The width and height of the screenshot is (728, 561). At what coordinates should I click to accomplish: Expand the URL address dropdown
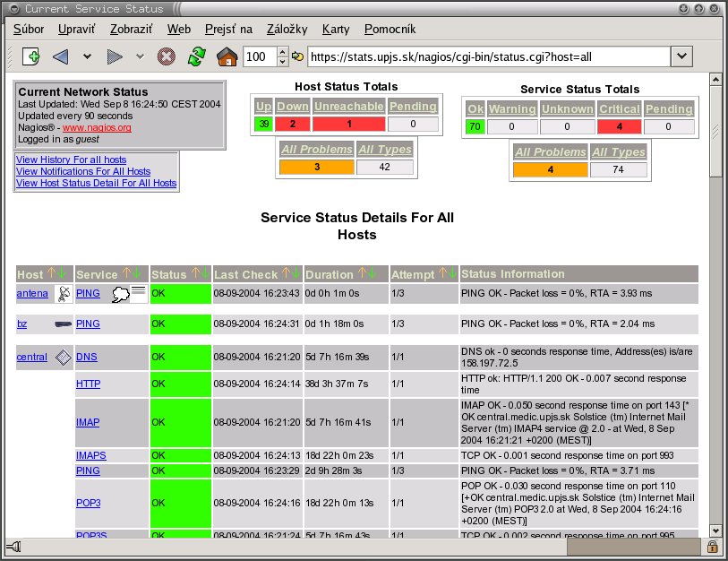click(681, 56)
